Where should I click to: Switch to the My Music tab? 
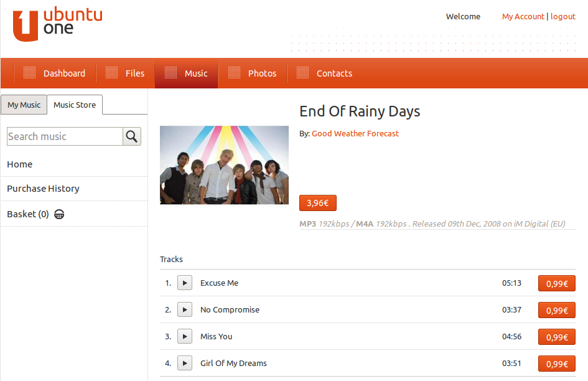(x=24, y=105)
